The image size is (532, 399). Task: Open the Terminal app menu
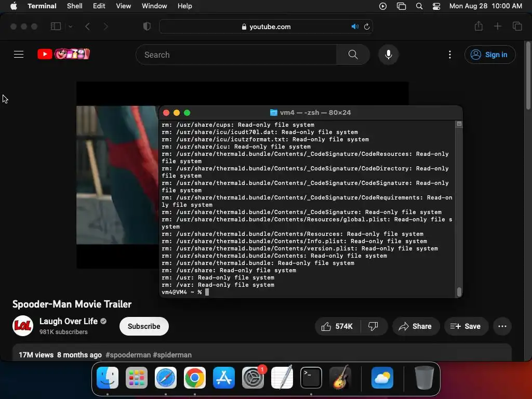42,6
